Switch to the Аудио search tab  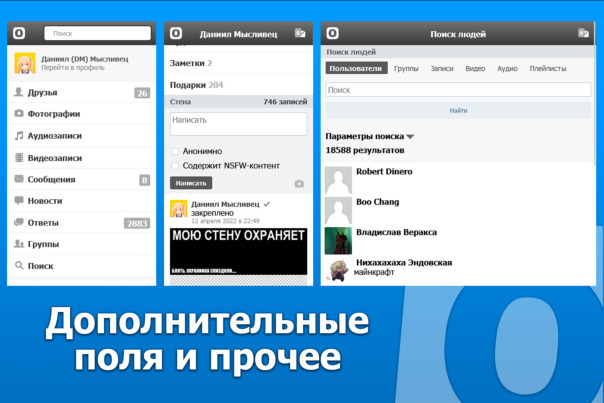point(507,69)
